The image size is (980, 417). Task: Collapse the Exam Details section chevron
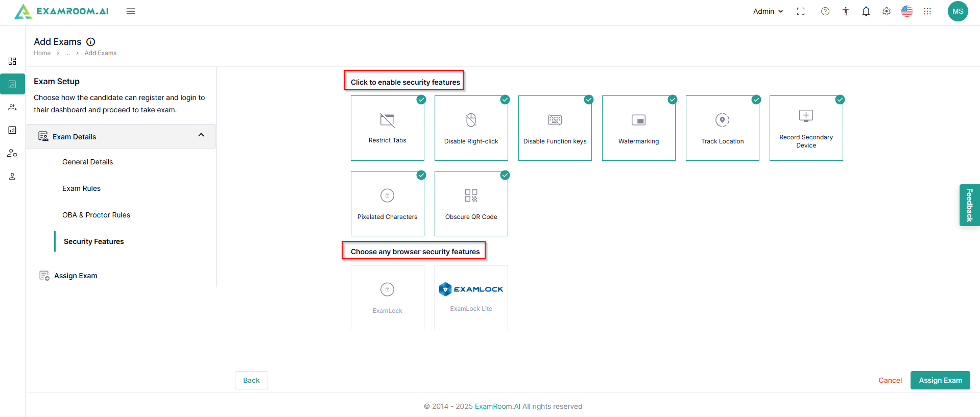tap(201, 135)
